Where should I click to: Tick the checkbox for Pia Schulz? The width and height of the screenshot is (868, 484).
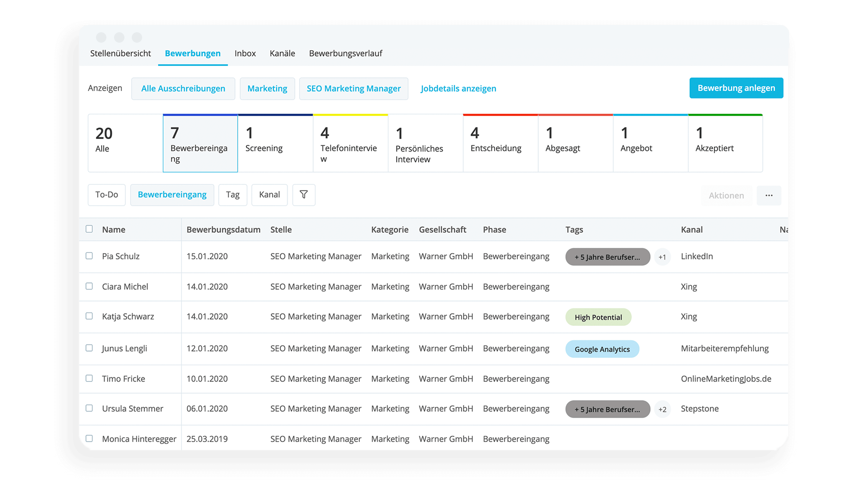point(89,256)
